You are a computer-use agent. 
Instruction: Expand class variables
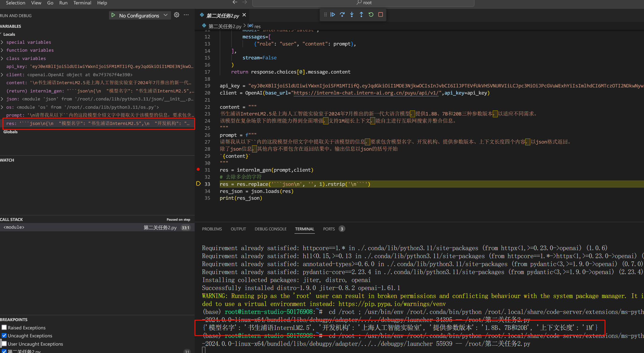2,58
